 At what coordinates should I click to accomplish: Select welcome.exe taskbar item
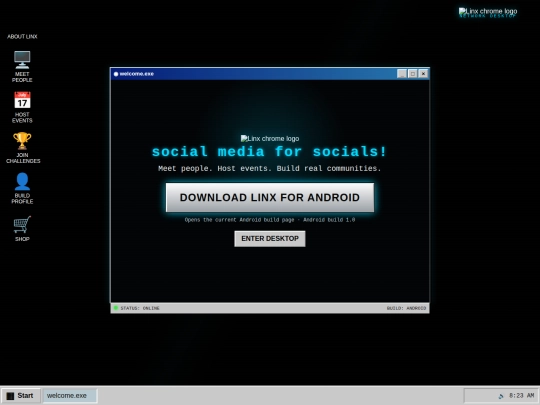(x=70, y=396)
